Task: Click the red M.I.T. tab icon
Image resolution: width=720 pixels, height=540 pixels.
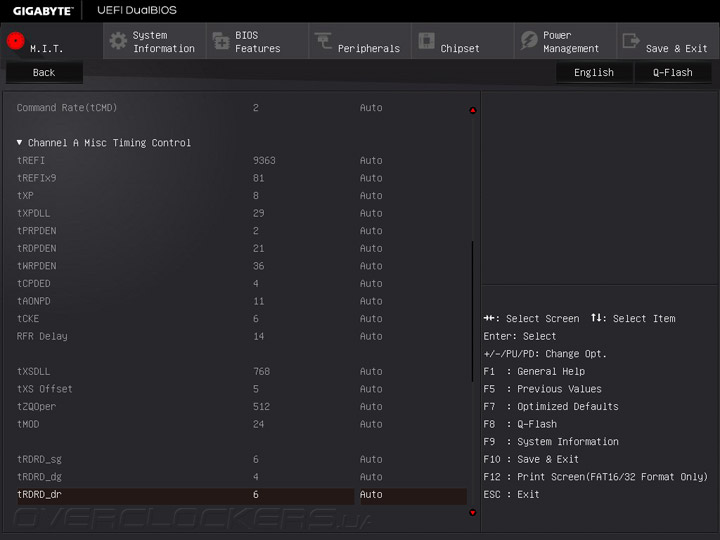Action: (15, 41)
